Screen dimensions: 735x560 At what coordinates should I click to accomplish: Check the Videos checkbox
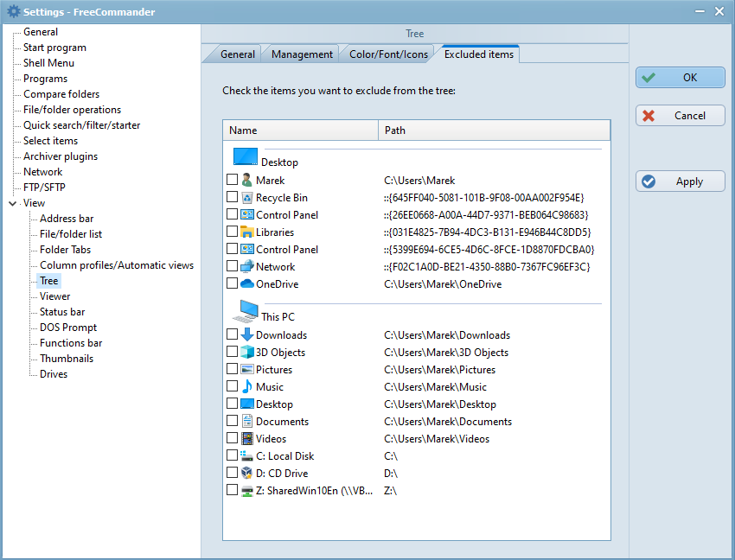(232, 437)
